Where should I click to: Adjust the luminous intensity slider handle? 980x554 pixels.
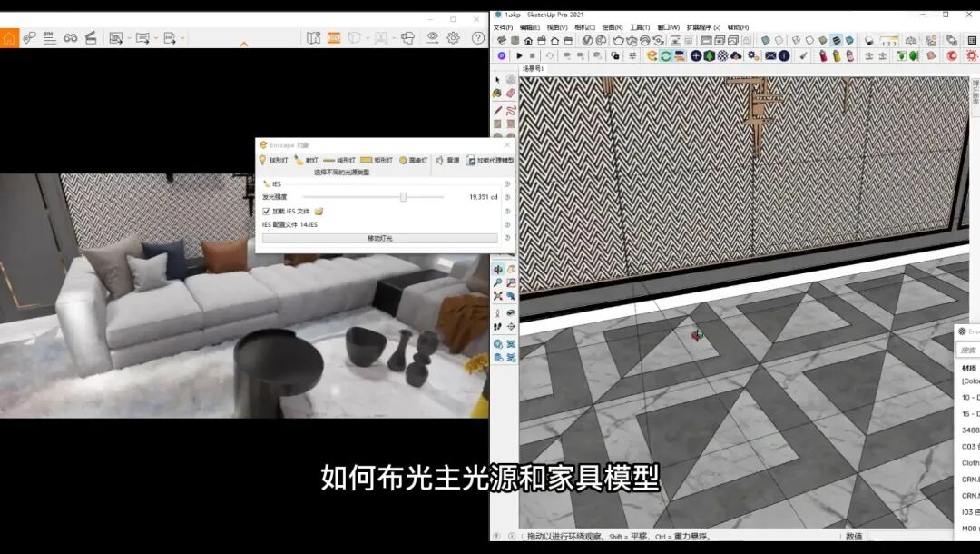tap(403, 197)
